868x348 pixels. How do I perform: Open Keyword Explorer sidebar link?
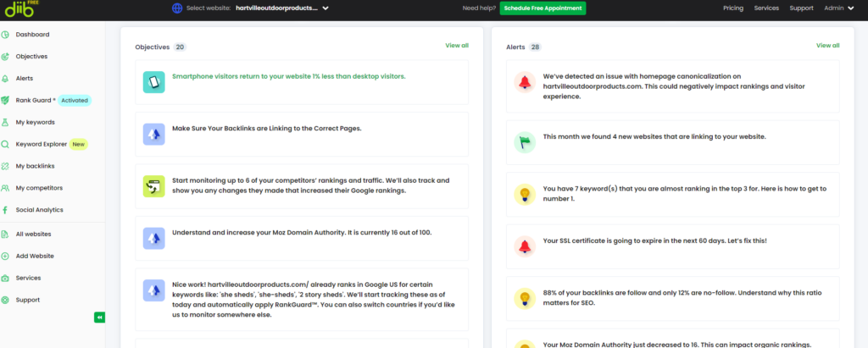click(x=41, y=145)
